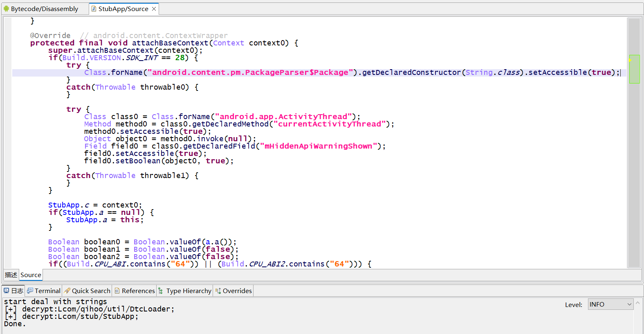644x334 pixels.
Task: Click the document icon on StubApp/Source tab
Action: [x=94, y=9]
